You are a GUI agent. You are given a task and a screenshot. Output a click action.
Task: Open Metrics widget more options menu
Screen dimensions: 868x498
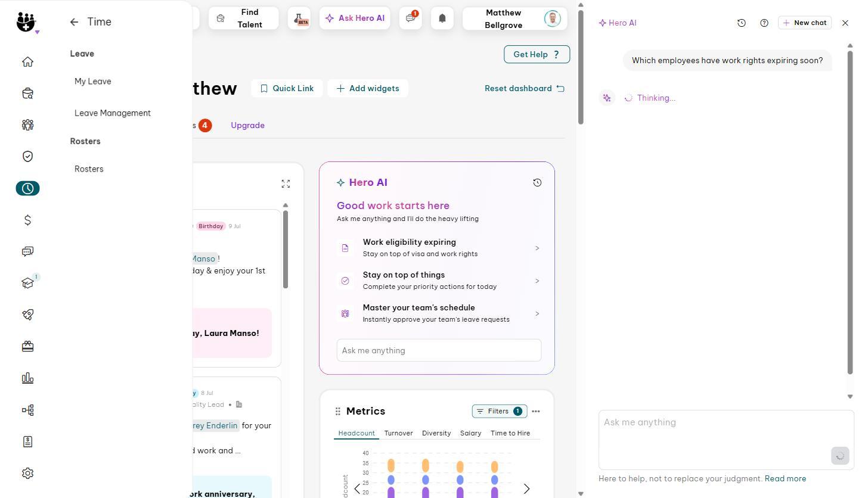coord(535,411)
